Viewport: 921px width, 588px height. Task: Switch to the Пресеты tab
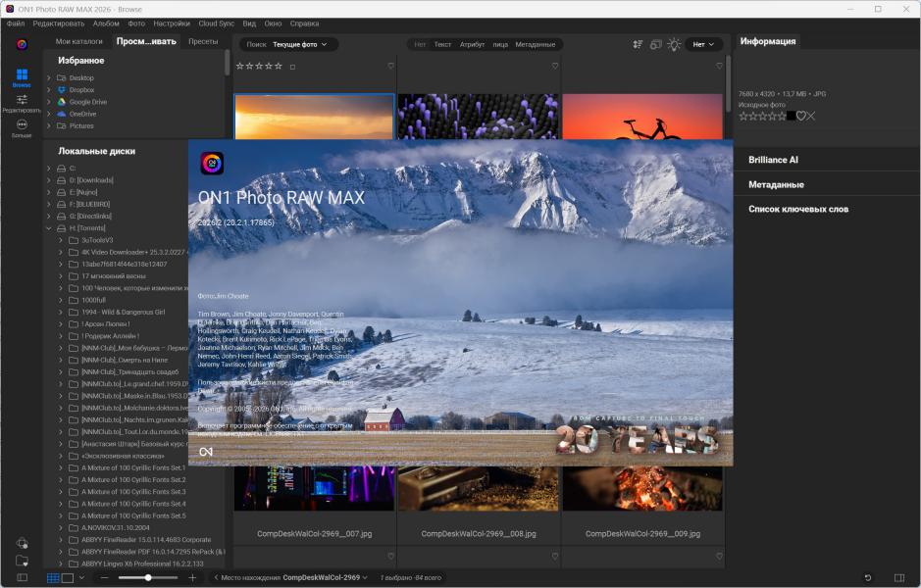coord(203,42)
